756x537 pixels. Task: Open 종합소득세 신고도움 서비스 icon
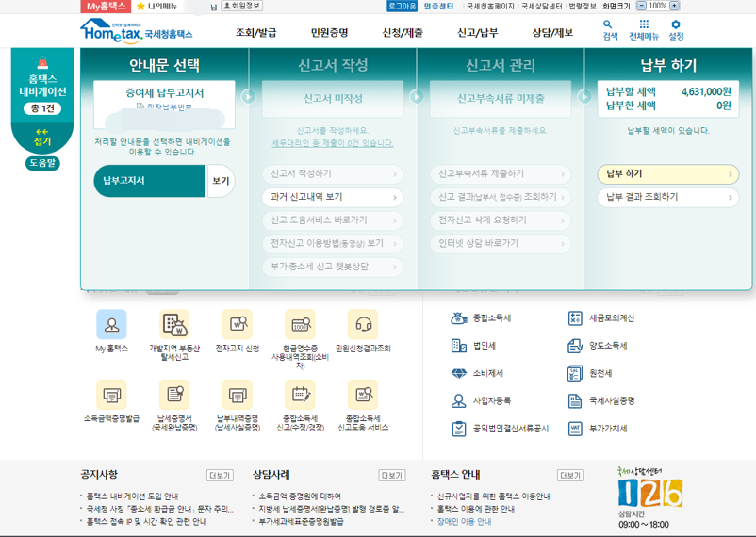[363, 395]
